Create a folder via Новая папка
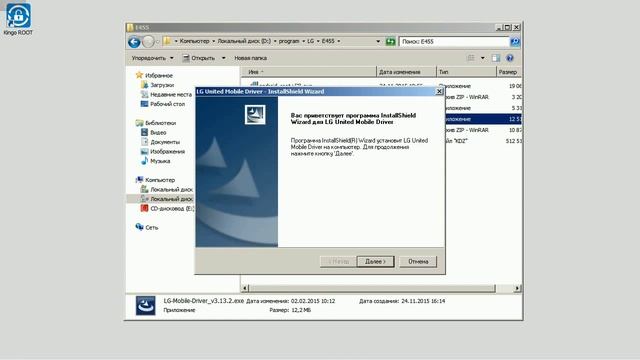 [x=251, y=58]
